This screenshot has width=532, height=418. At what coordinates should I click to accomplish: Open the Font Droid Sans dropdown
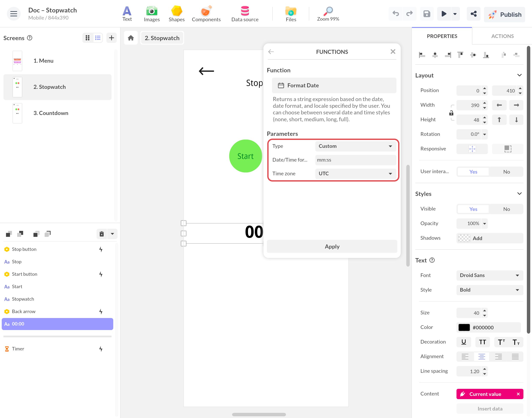pyautogui.click(x=490, y=275)
